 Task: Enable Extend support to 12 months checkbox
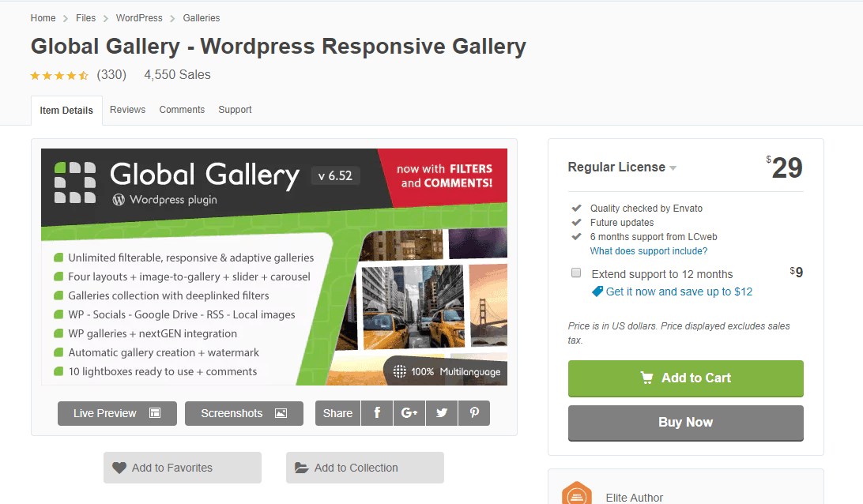tap(576, 273)
